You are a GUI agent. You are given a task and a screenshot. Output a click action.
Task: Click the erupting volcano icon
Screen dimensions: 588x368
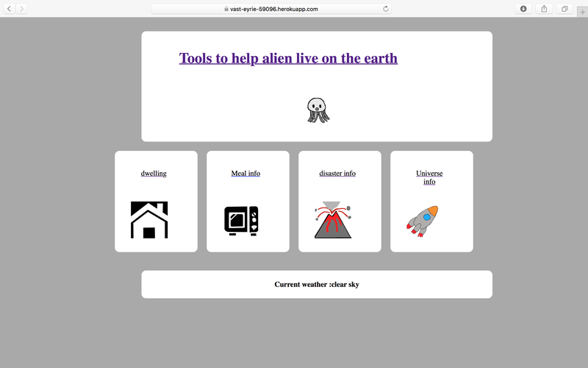(332, 220)
